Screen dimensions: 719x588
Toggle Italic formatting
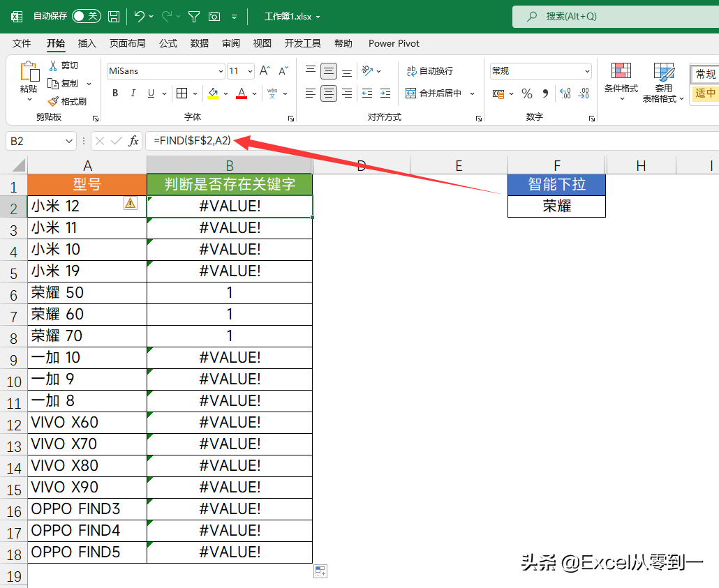[133, 93]
